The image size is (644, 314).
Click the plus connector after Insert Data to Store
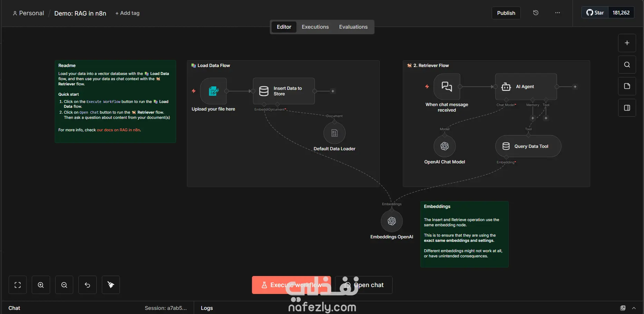333,91
